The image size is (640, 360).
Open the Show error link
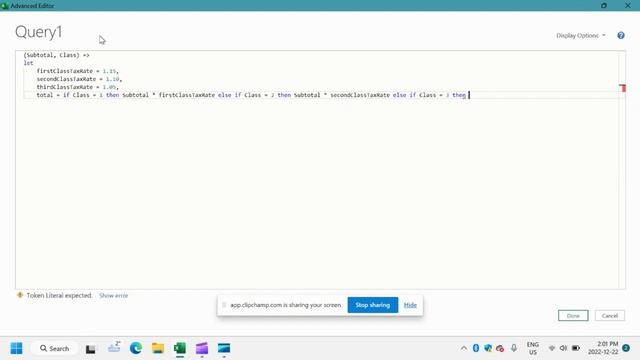[x=113, y=296]
